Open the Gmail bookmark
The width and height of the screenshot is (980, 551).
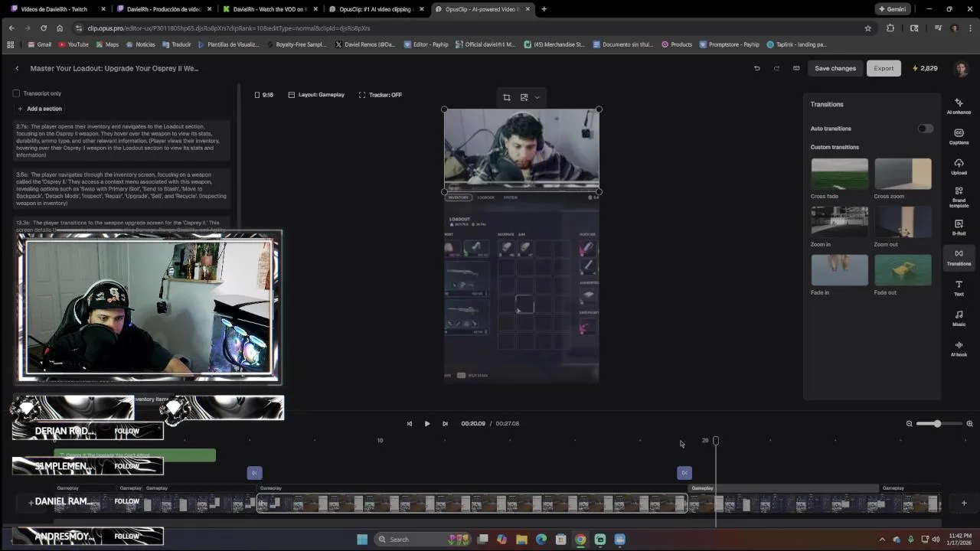click(39, 44)
